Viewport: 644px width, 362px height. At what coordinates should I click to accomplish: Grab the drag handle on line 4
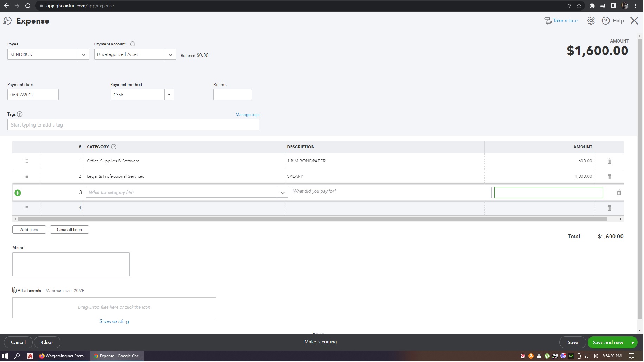(26, 208)
